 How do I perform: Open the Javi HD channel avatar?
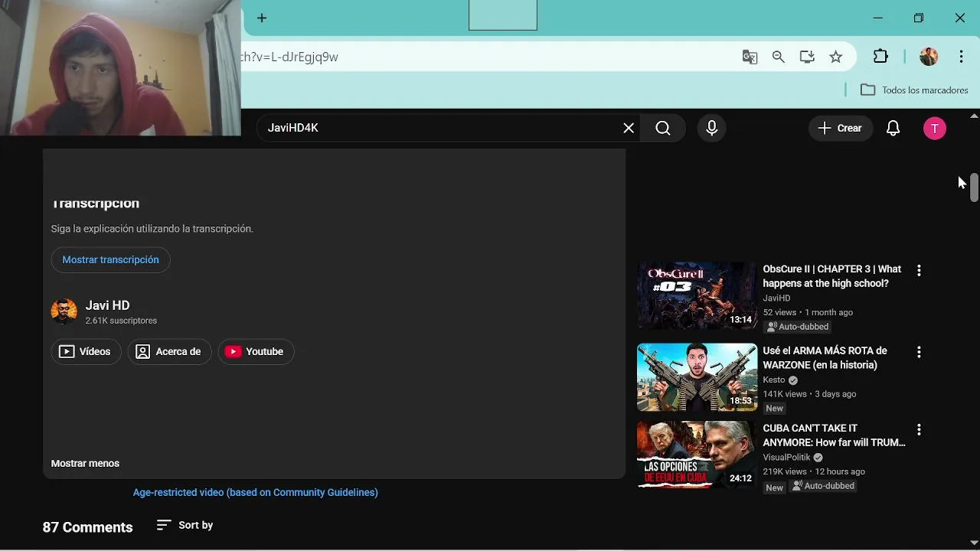tap(64, 311)
